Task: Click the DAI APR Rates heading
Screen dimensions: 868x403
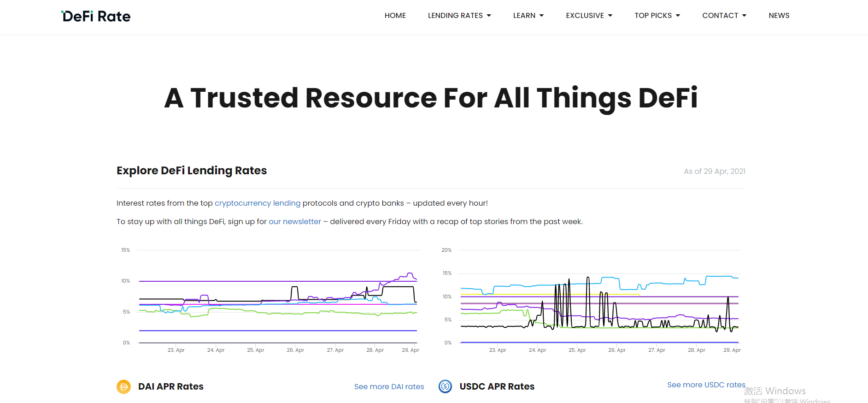Action: click(170, 386)
